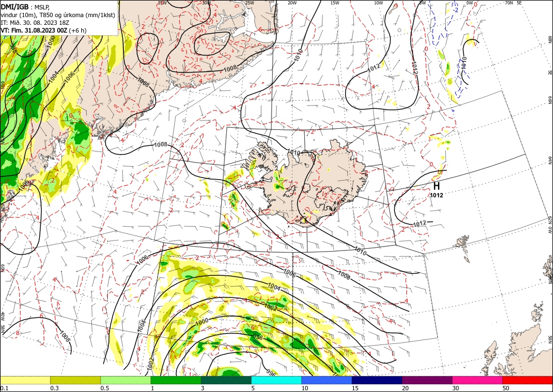Click the blue 10 mm legend swatch
Image resolution: width=553 pixels, height=392 pixels.
[327, 380]
